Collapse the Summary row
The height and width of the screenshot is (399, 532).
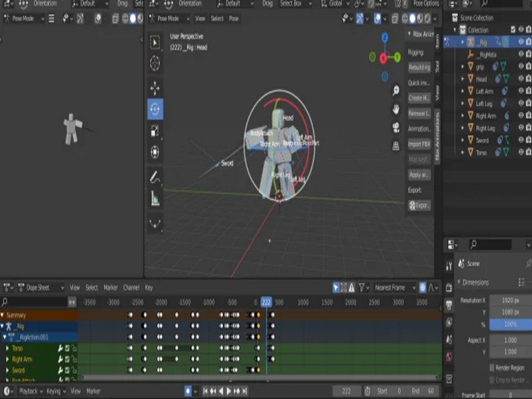pyautogui.click(x=2, y=315)
